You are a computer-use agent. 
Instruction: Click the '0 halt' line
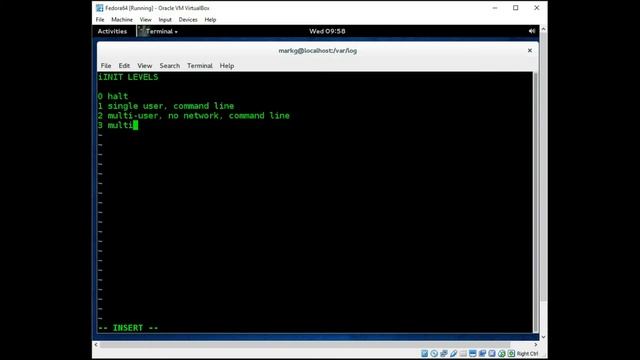pos(113,96)
